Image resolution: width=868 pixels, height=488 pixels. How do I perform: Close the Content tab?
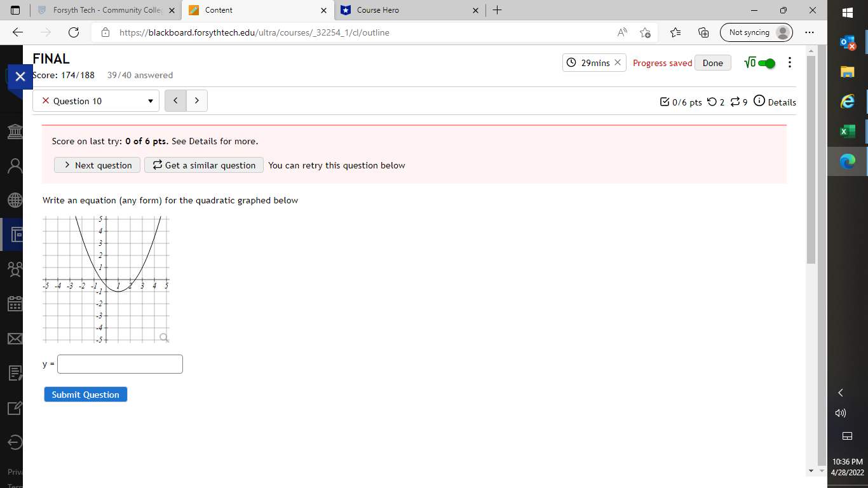323,10
